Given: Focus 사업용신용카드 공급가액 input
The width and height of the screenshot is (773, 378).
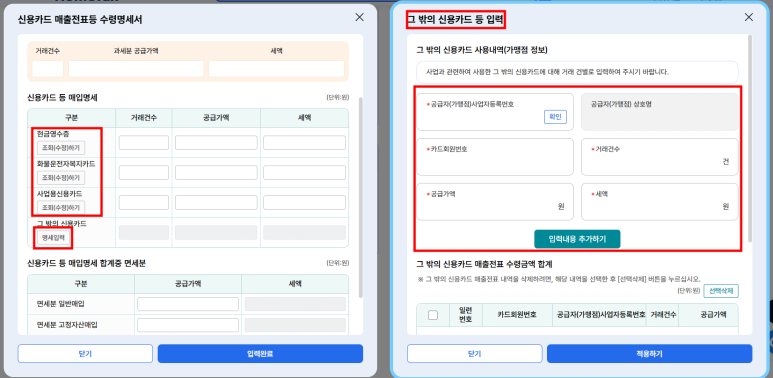Looking at the screenshot, I should (216, 203).
